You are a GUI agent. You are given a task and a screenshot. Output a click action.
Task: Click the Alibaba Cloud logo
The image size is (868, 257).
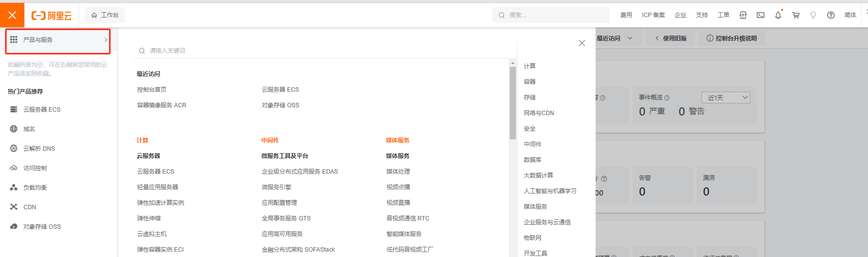[x=52, y=16]
